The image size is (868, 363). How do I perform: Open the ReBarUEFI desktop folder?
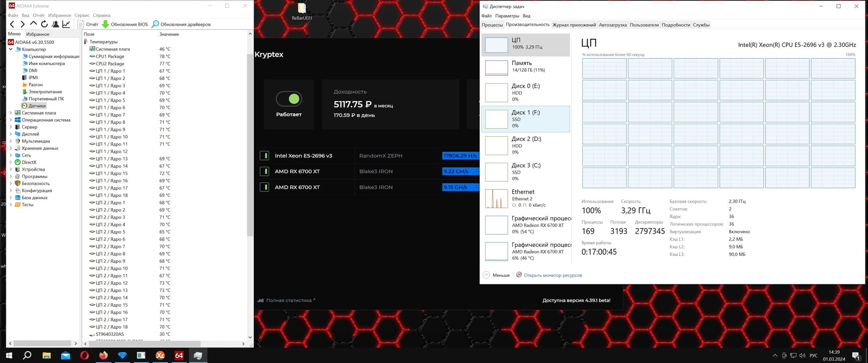(302, 12)
